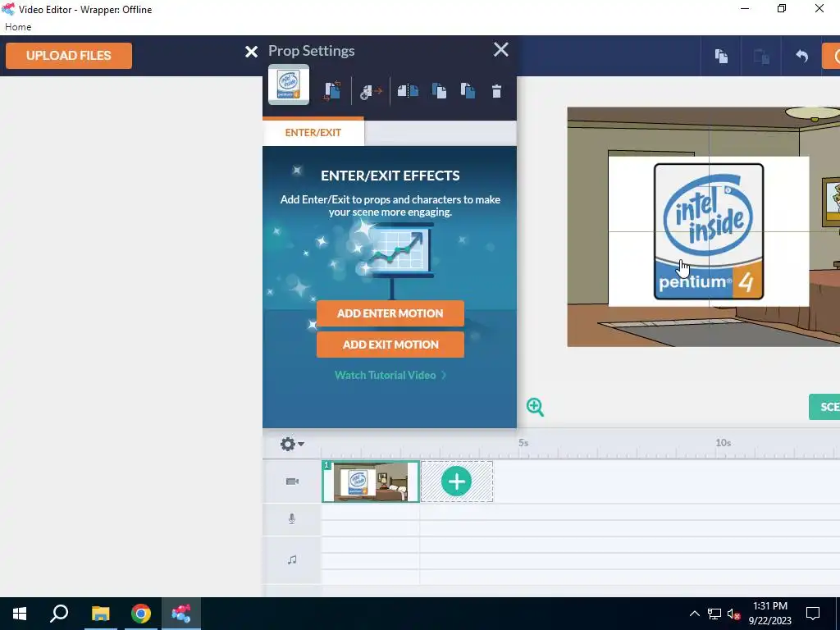Close the Prop Settings panel with right X
The image size is (840, 630).
coord(501,50)
